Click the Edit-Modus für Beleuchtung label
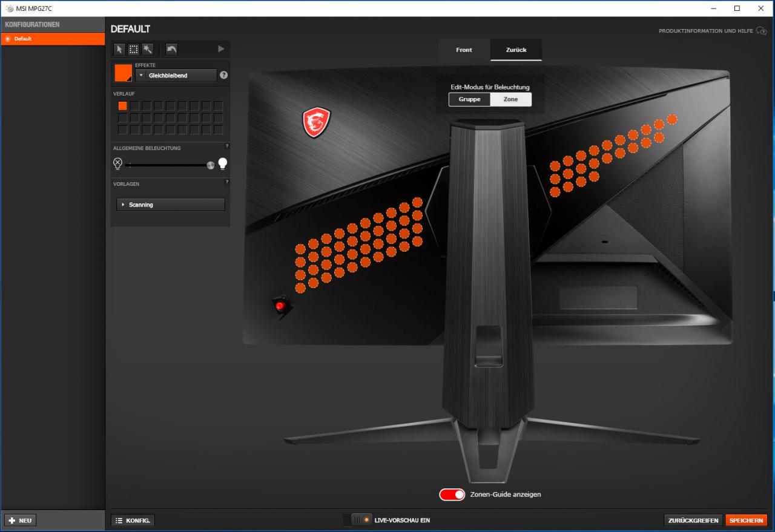775x532 pixels. click(490, 87)
